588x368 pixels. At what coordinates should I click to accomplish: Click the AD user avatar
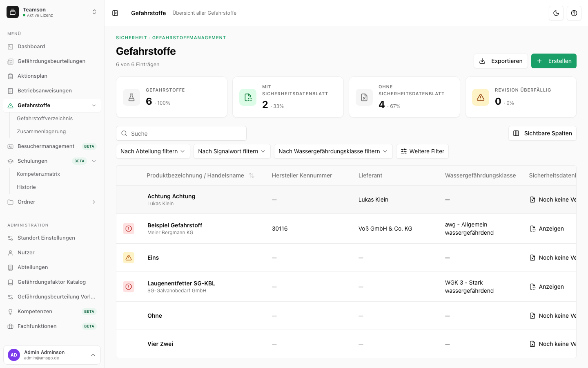[x=14, y=355]
